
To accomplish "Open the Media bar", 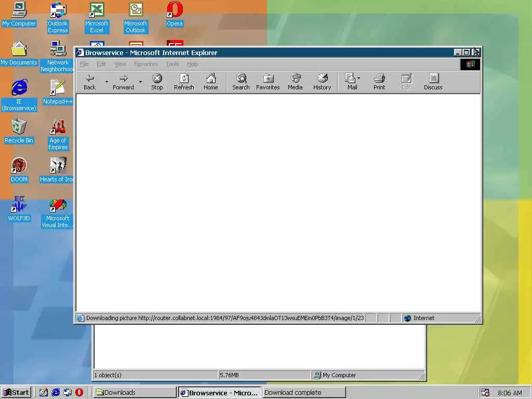I will (295, 82).
